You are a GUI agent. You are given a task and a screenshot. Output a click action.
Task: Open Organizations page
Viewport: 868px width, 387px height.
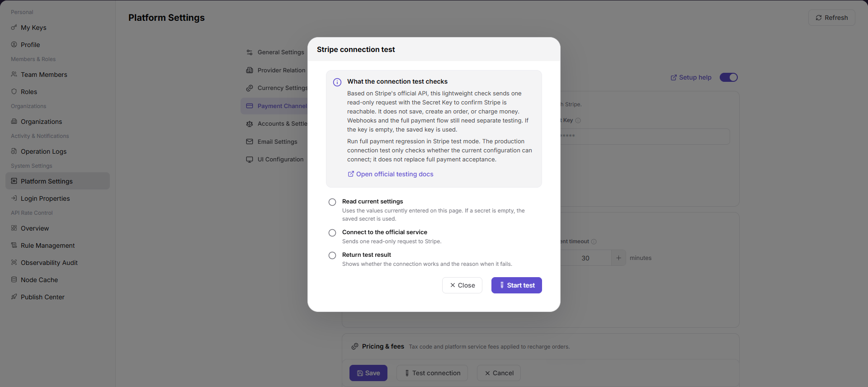coord(57,122)
